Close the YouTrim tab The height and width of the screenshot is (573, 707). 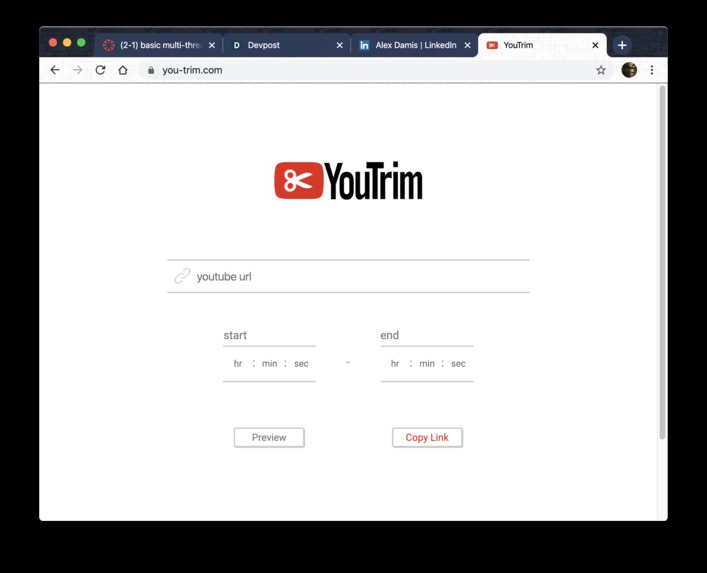tap(595, 45)
